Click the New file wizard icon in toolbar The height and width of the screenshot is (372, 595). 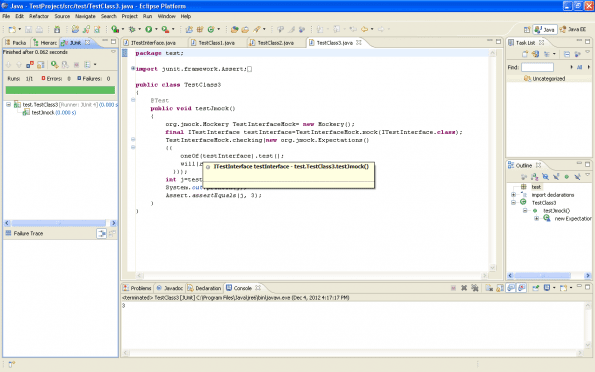pyautogui.click(x=12, y=29)
